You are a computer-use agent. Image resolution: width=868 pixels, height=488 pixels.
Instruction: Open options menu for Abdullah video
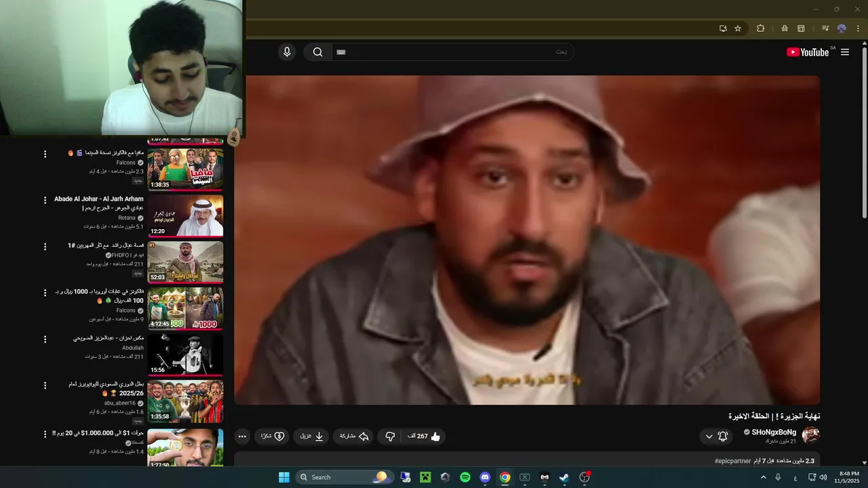(45, 339)
